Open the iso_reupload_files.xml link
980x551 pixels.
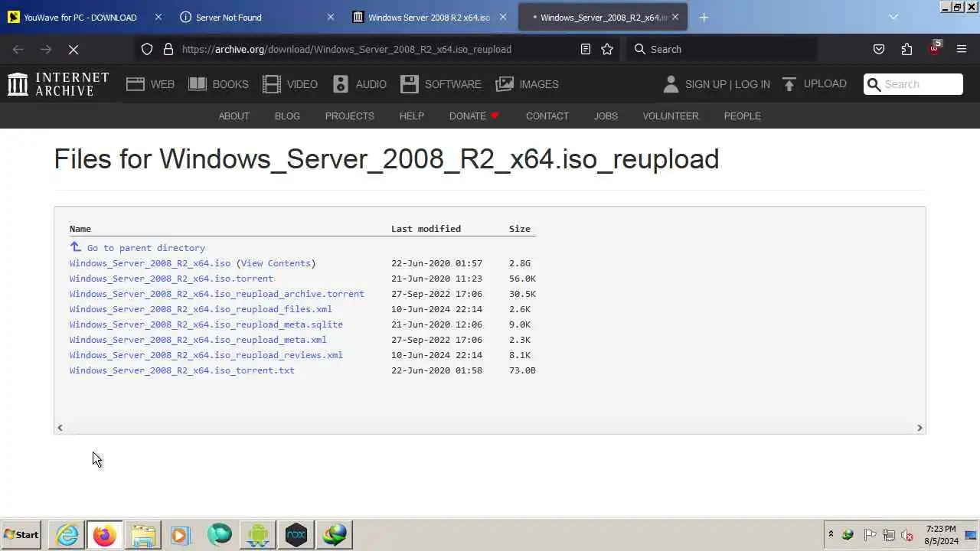201,309
